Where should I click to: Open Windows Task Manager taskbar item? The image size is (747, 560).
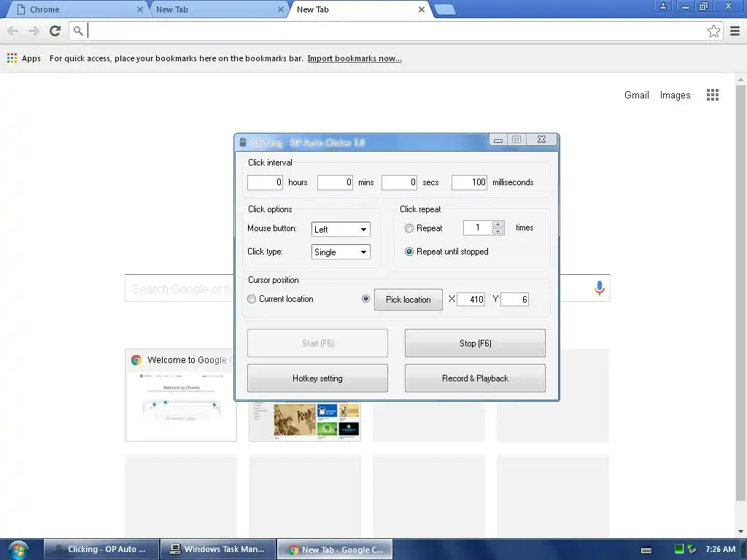[x=218, y=549]
